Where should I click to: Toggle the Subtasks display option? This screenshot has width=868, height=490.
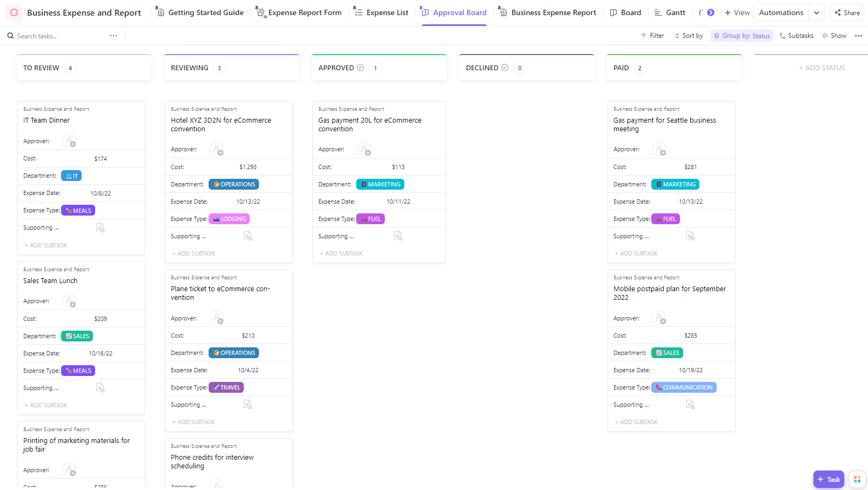click(796, 36)
